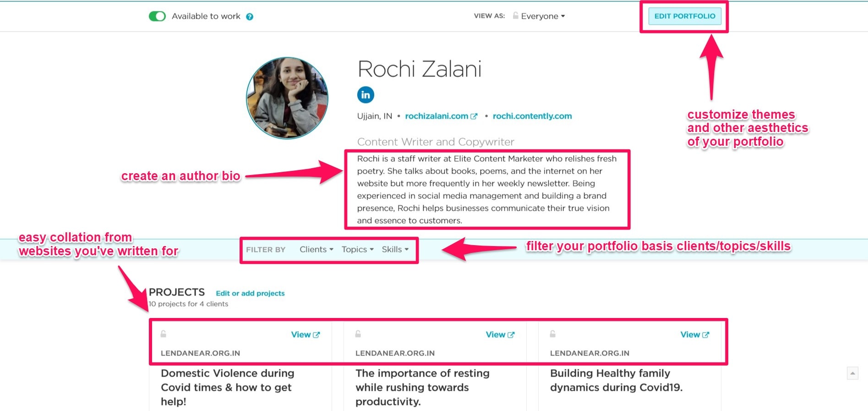Screen dimensions: 868x411
Task: Open the Edit or add projects link
Action: [250, 293]
